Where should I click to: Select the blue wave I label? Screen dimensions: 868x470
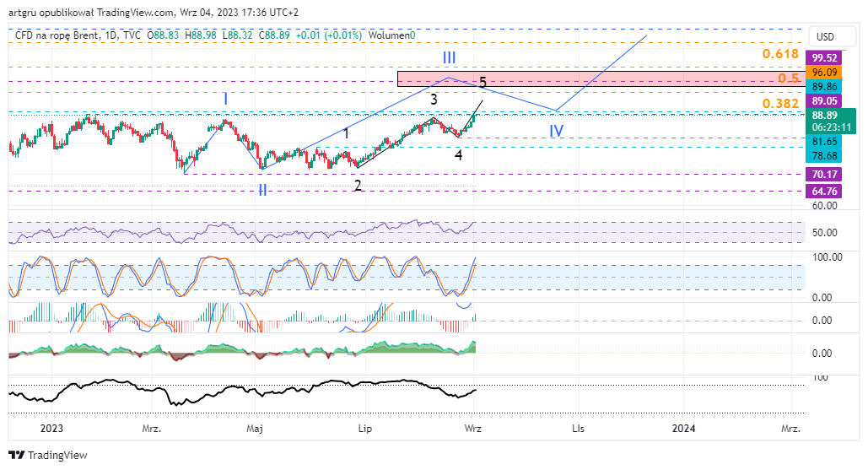(225, 99)
